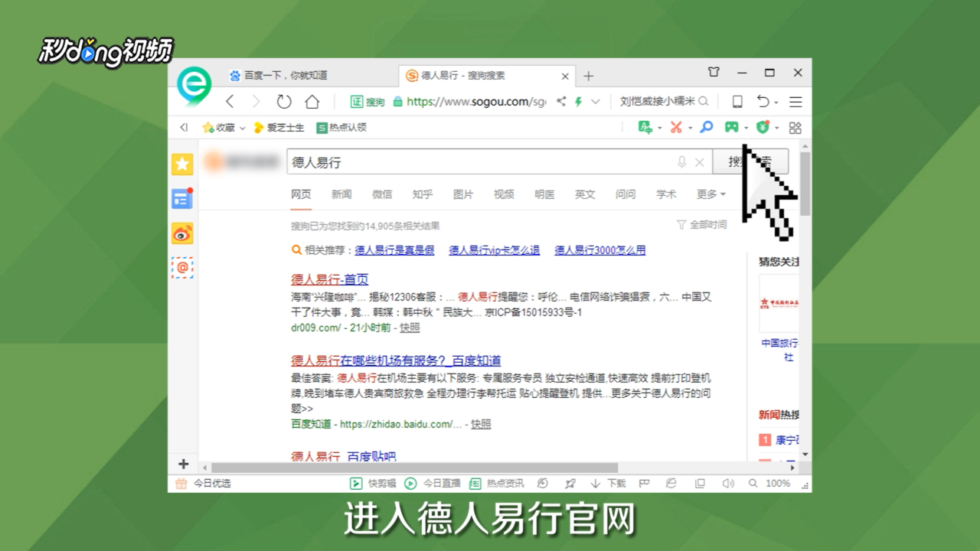Open 热点资讯 in the status bar
This screenshot has width=980, height=551.
(496, 484)
